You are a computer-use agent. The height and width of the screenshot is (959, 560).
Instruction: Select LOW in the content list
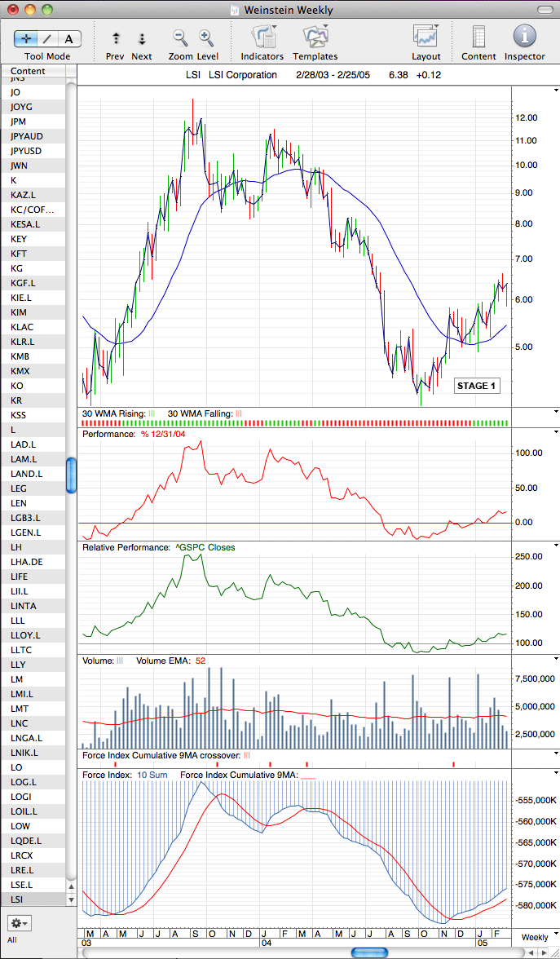pyautogui.click(x=33, y=826)
